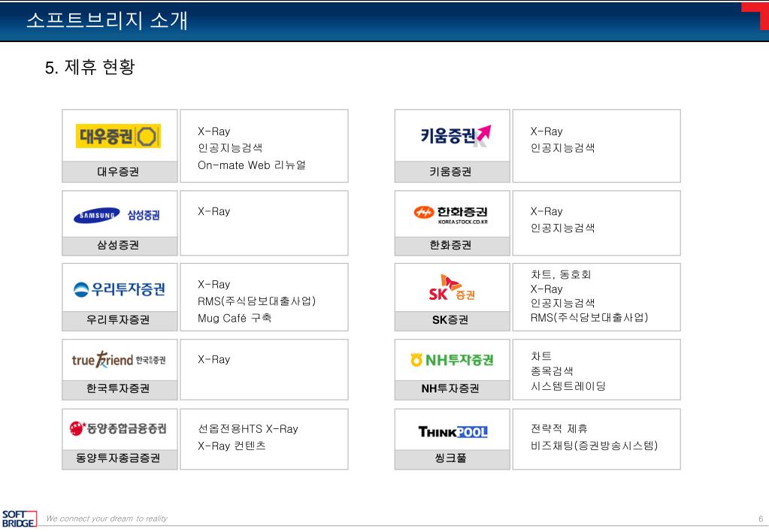Click 종목검색 text in NH투자증권 box
The height and width of the screenshot is (532, 769).
click(552, 371)
